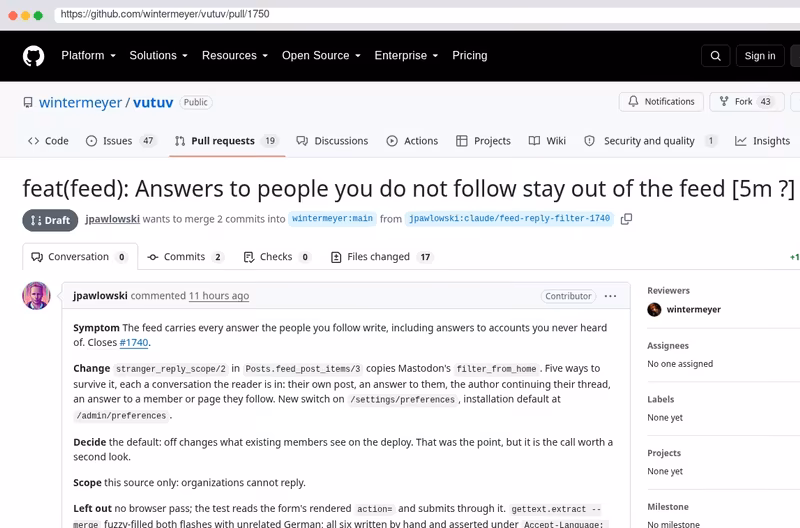
Task: Click the Public visibility badge
Action: click(x=195, y=103)
